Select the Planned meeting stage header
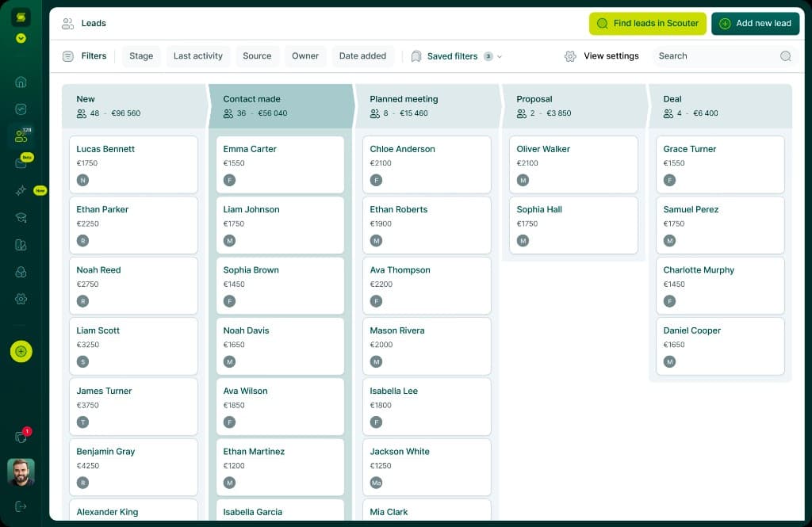Viewport: 812px width, 527px height. [427, 105]
